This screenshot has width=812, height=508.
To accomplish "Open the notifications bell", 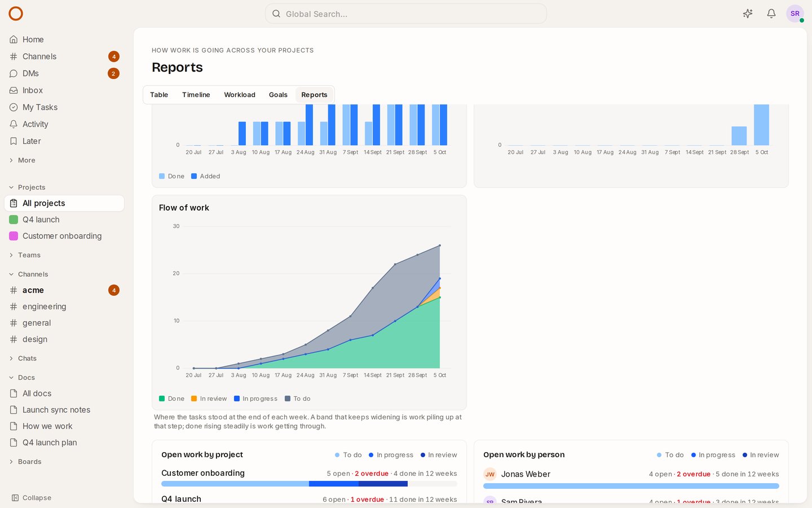I will point(771,14).
